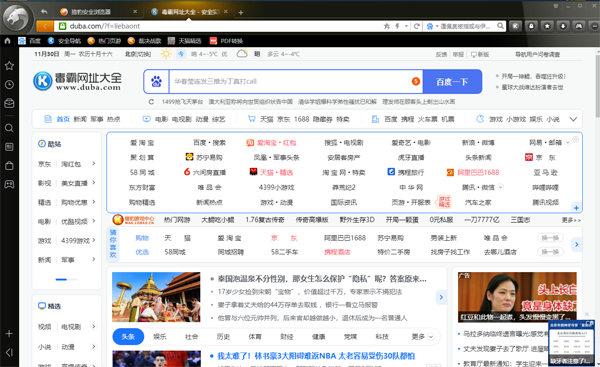
Task: Click the home icon in bookmarks bar
Action: point(7,41)
